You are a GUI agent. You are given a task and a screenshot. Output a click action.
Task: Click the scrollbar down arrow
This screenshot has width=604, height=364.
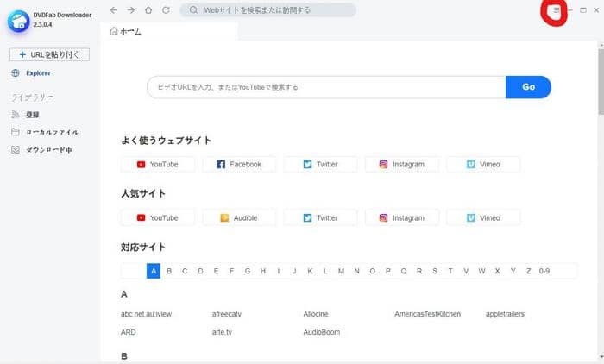(601, 357)
